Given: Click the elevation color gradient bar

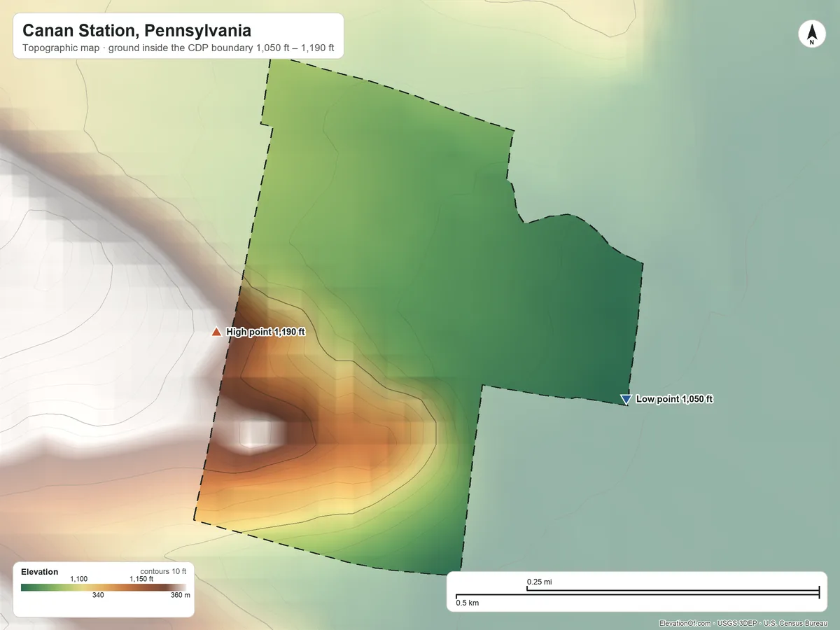Looking at the screenshot, I should [x=104, y=587].
